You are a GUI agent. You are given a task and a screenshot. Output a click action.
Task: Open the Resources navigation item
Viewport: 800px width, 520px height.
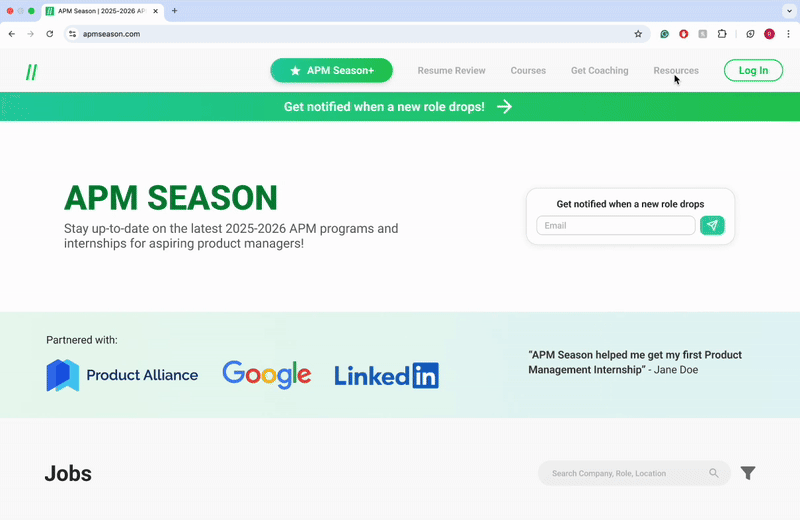pyautogui.click(x=676, y=70)
